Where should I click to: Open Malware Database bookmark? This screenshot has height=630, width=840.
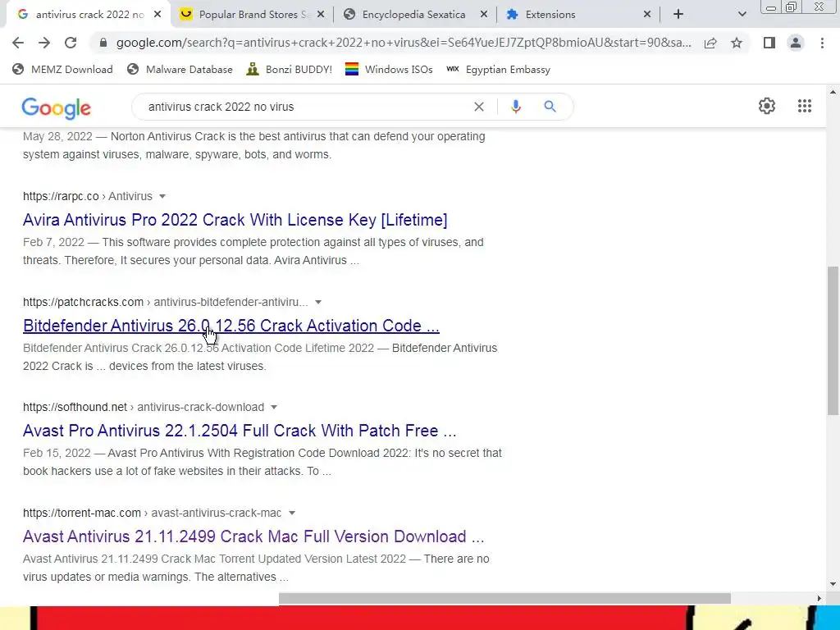[180, 70]
